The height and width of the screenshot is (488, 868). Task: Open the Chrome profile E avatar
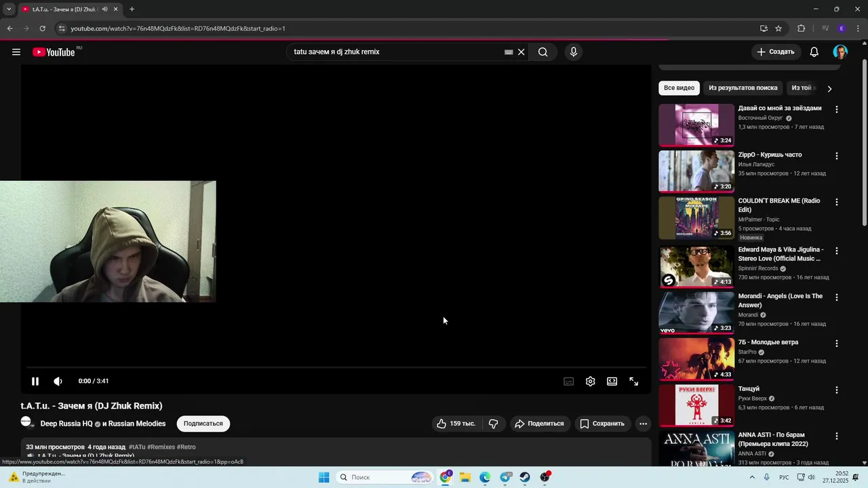(842, 28)
